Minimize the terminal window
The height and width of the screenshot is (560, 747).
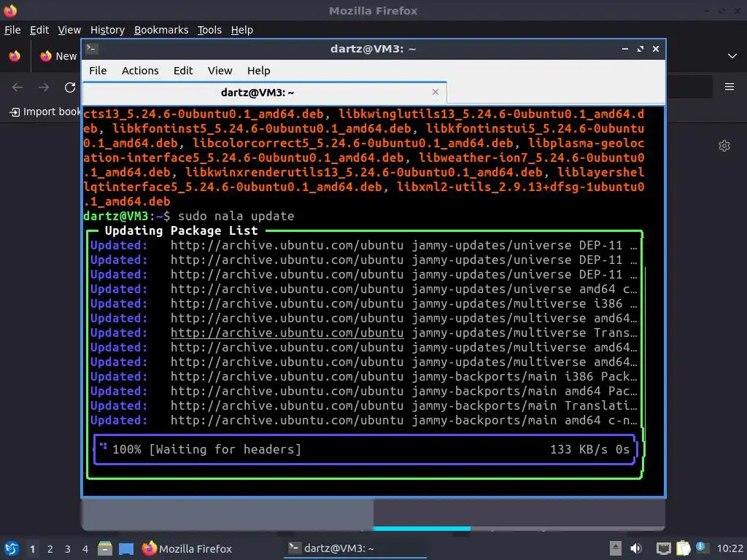(x=624, y=49)
